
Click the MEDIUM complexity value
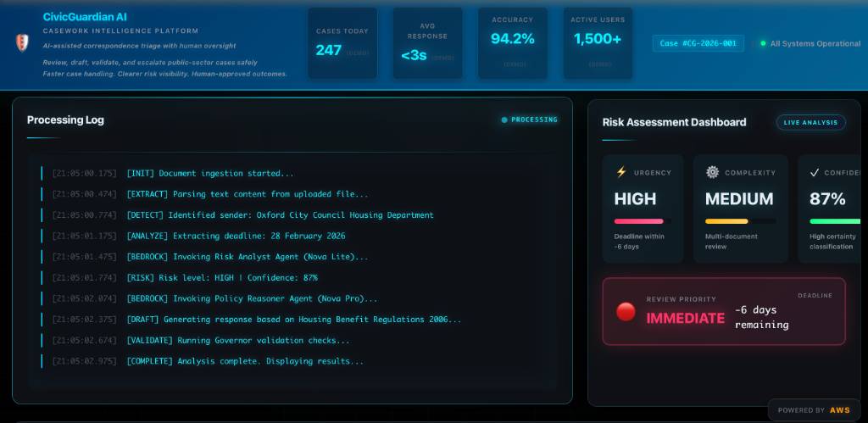click(x=739, y=198)
